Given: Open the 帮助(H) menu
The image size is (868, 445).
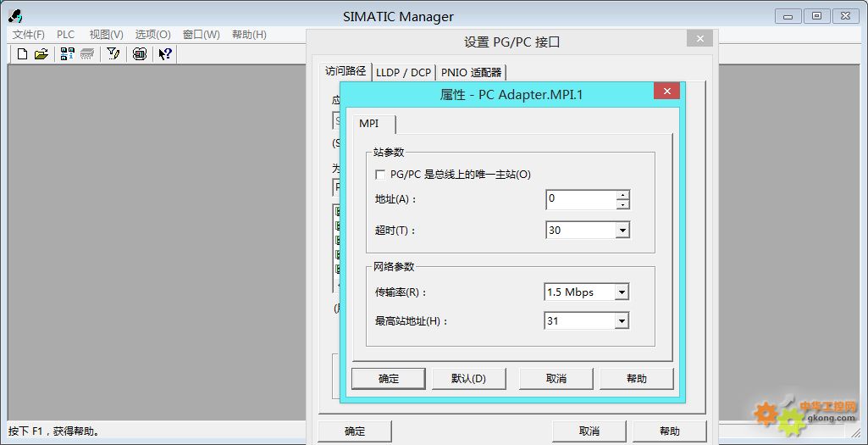Looking at the screenshot, I should (249, 35).
